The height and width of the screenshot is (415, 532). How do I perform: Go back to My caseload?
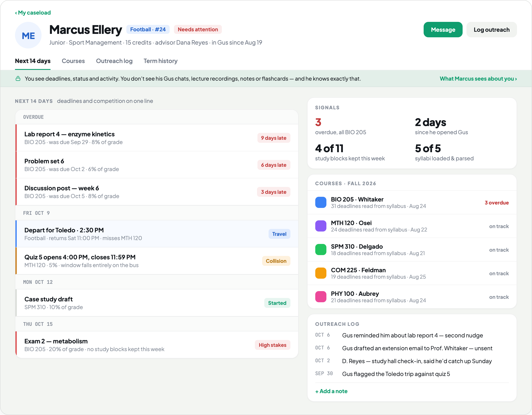33,13
